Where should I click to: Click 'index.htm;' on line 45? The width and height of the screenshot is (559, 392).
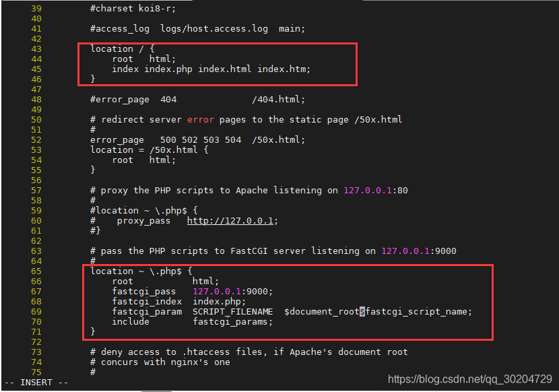(284, 69)
